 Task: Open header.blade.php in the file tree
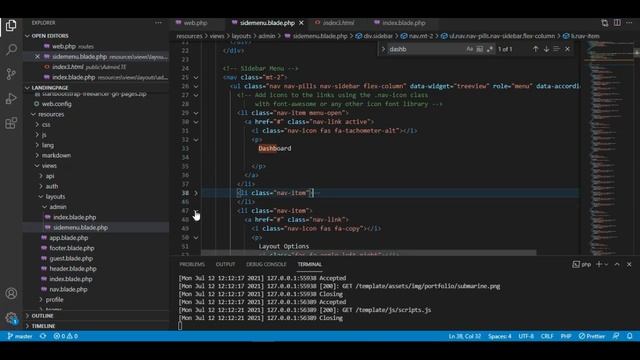click(x=73, y=269)
